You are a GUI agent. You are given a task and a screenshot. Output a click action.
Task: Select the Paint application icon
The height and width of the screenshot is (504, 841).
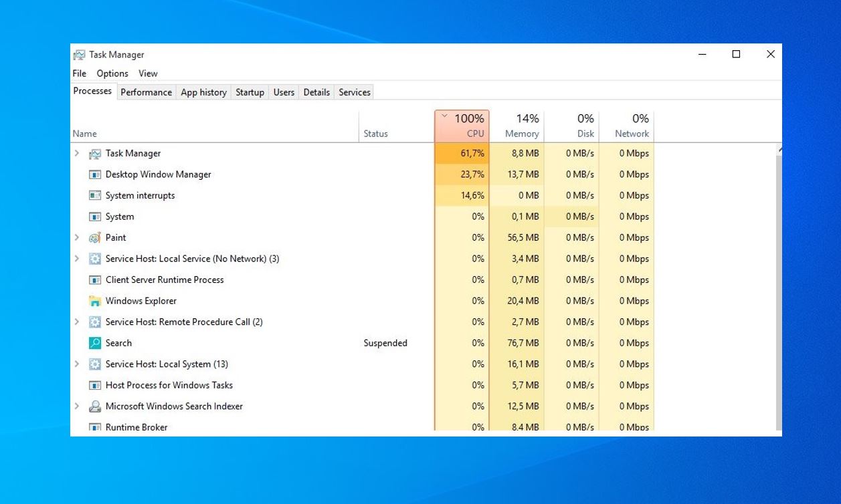click(x=94, y=237)
